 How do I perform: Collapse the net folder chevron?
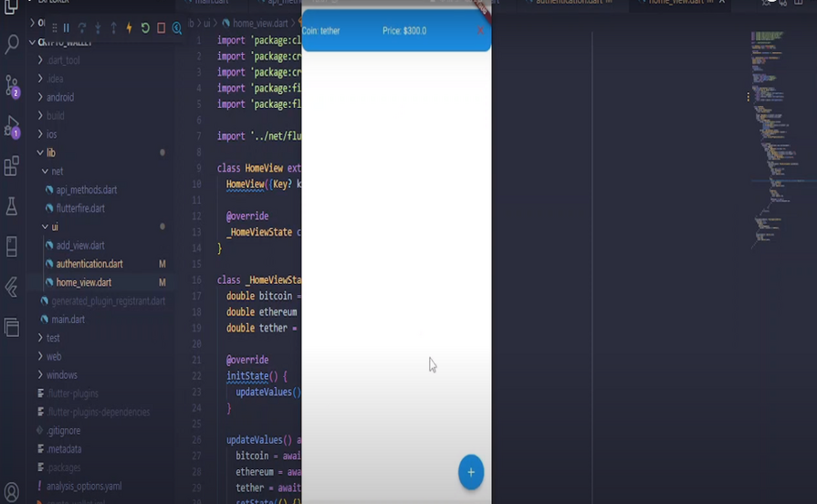tap(45, 172)
